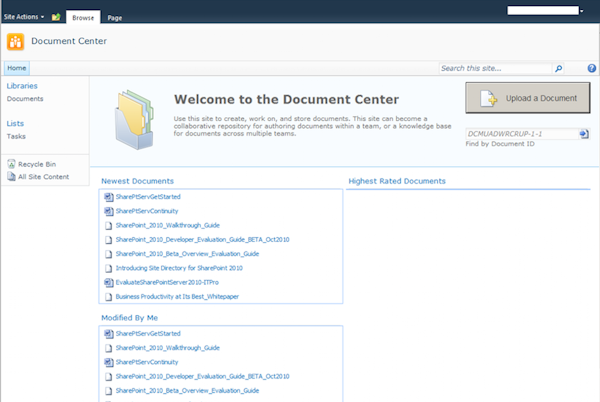The height and width of the screenshot is (402, 600).
Task: Click the Document ID text field
Action: point(522,134)
